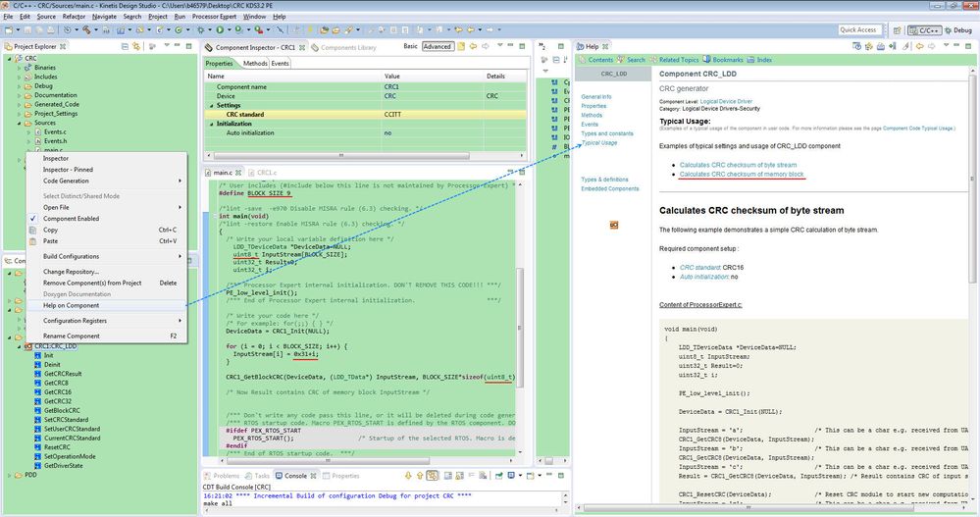
Task: Select GetBlockCRC method in tree
Action: 62,410
